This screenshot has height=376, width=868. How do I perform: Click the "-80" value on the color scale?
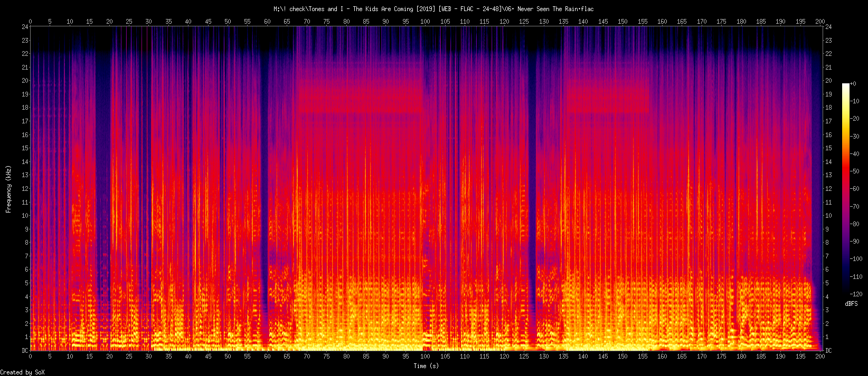855,224
